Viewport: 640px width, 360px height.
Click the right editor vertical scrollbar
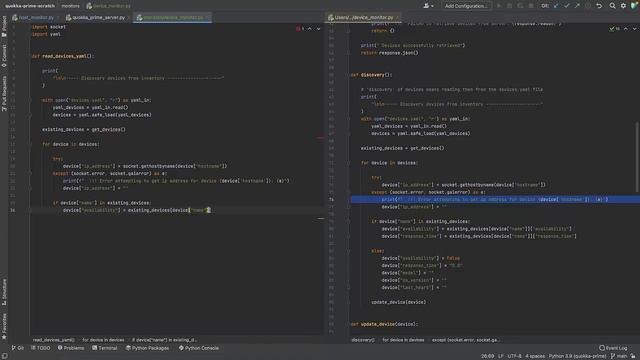point(637,157)
